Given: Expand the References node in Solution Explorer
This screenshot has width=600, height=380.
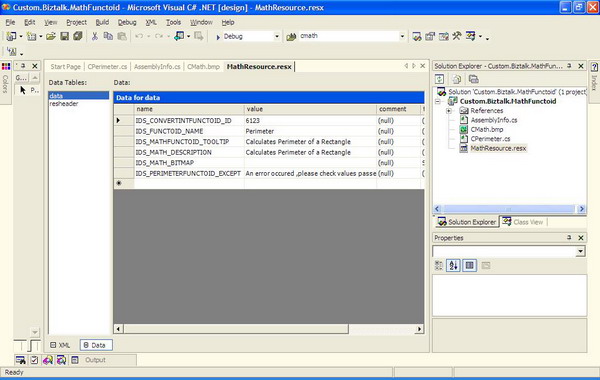Looking at the screenshot, I should [448, 111].
